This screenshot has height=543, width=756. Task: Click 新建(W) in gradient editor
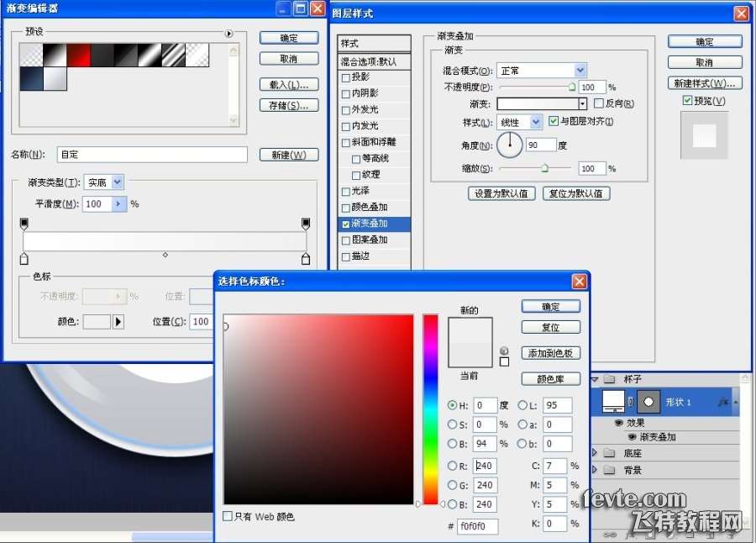(289, 155)
